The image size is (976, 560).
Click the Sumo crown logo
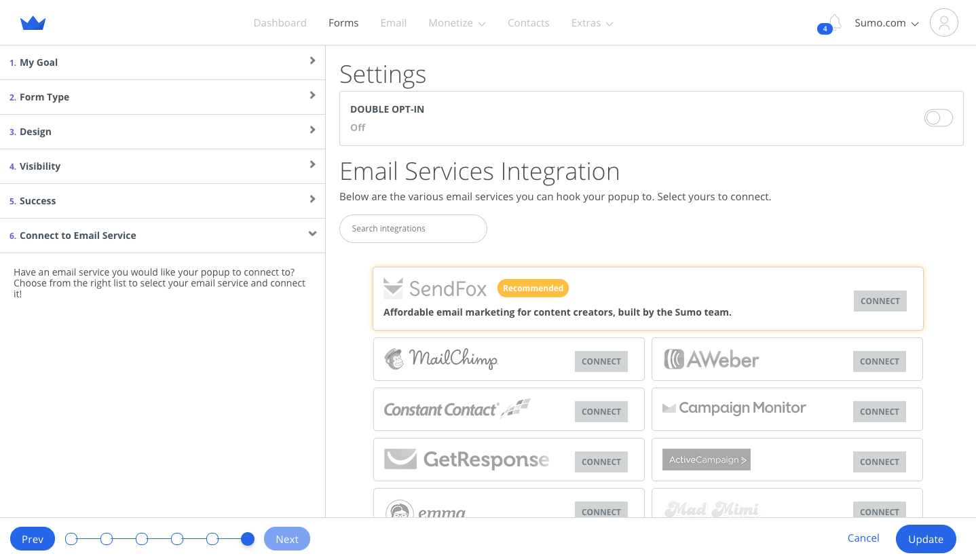click(x=33, y=23)
